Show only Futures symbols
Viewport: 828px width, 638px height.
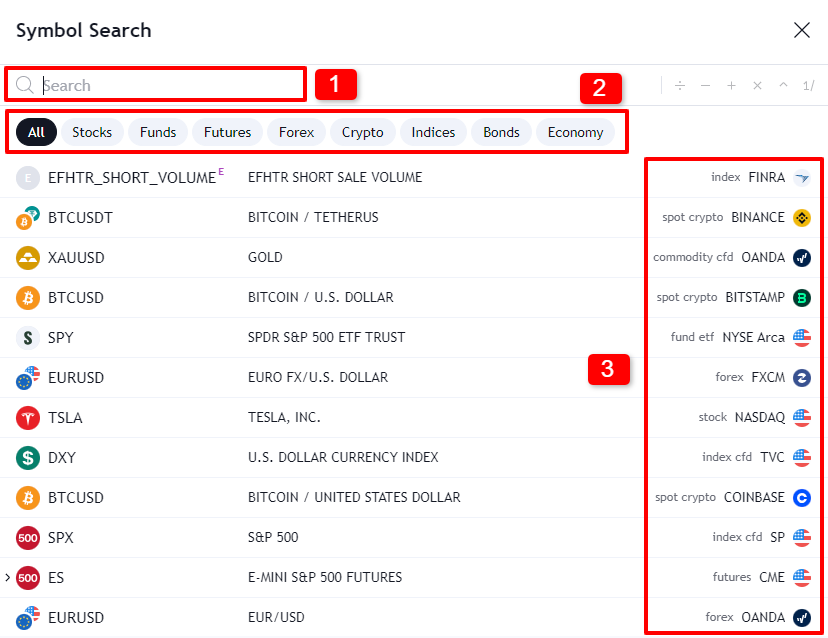pos(227,132)
